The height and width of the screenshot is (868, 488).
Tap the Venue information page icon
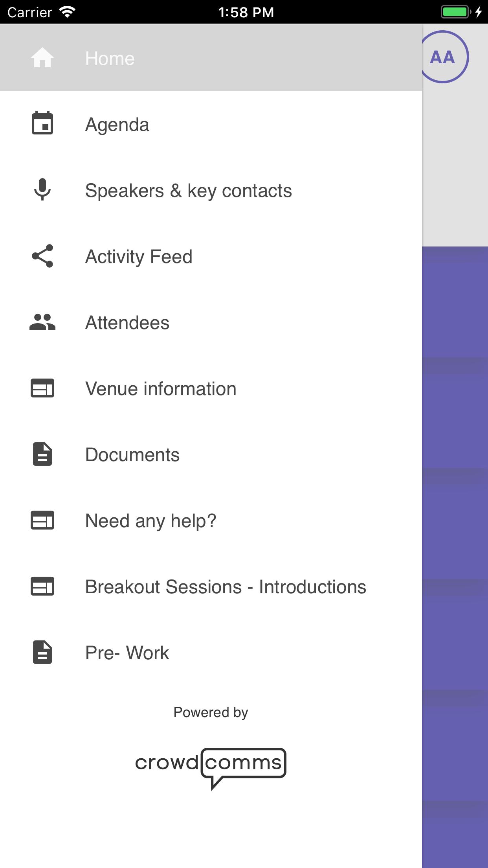pyautogui.click(x=42, y=388)
